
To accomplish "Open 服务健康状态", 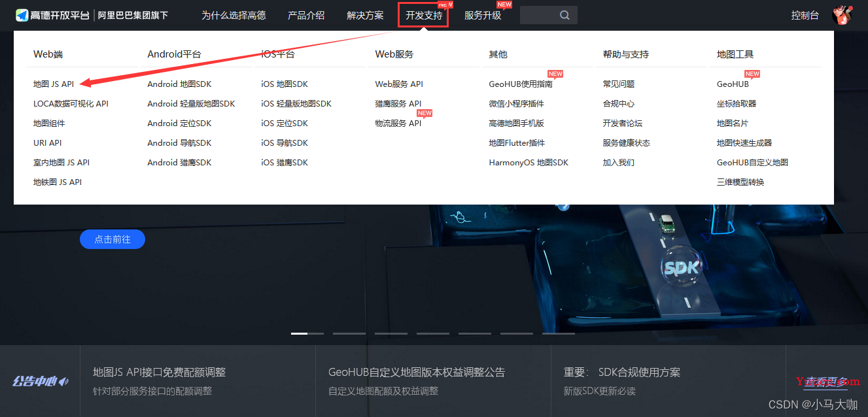I will point(627,142).
